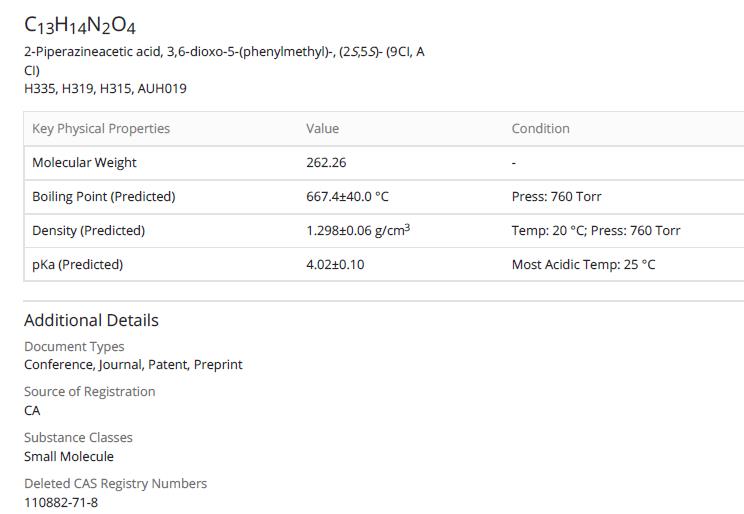Click the Small Molecule substance class
744x514 pixels.
click(x=69, y=456)
